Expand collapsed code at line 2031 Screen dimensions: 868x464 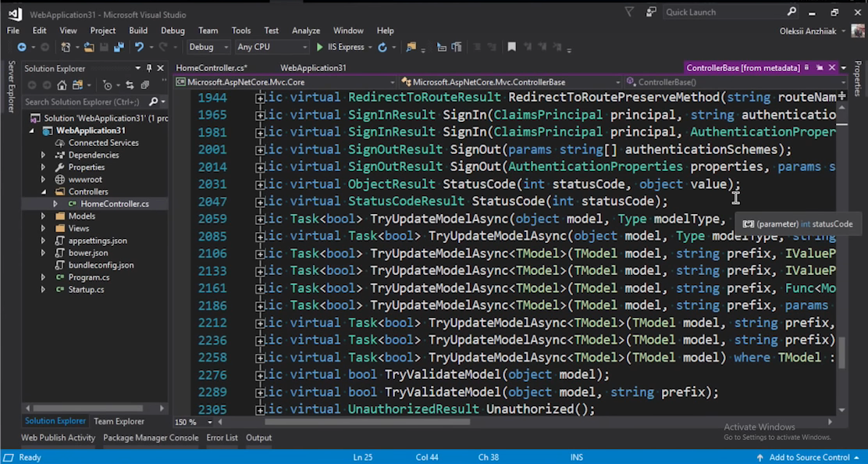(x=260, y=184)
